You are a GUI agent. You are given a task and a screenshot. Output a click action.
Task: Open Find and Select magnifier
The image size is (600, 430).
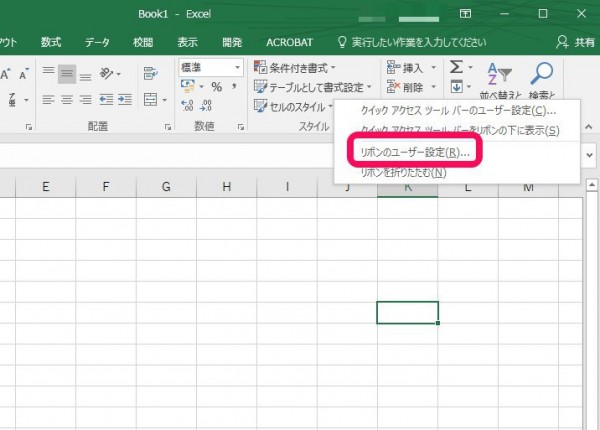[x=542, y=79]
